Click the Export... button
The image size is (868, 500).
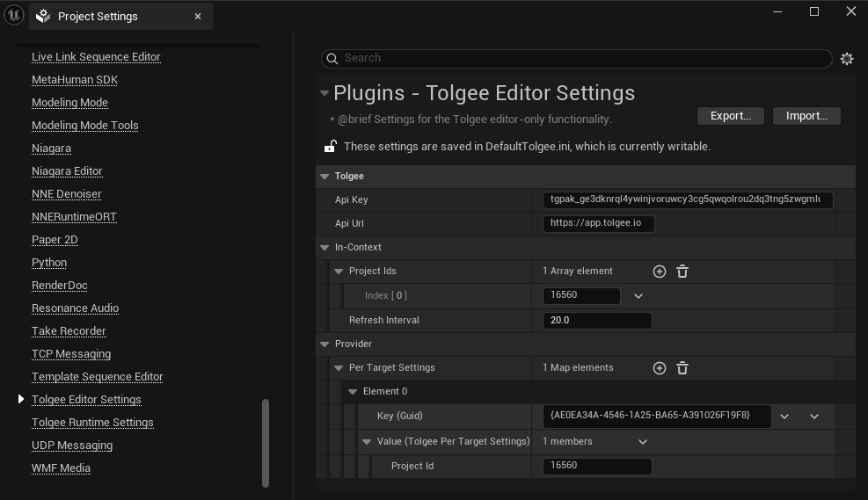730,116
